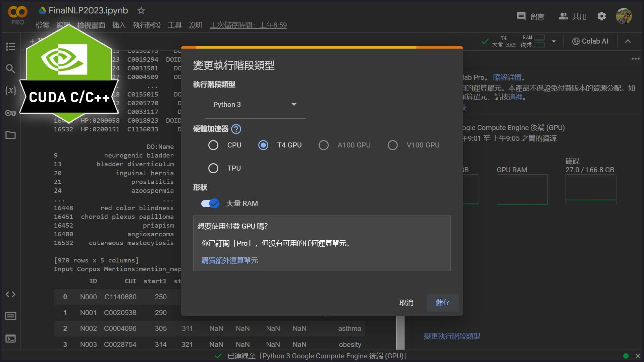
Task: Open the settings gear icon
Action: [602, 16]
